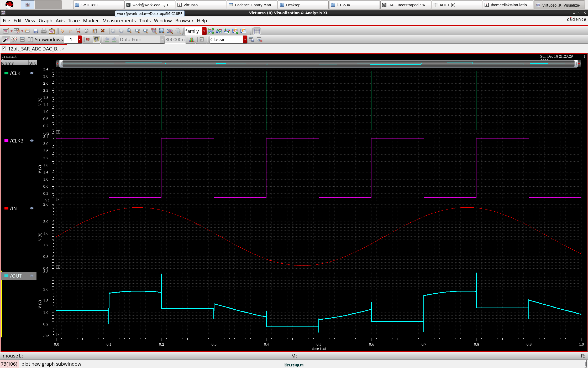Click the red flag marker icon
The height and width of the screenshot is (368, 588).
[x=88, y=39]
